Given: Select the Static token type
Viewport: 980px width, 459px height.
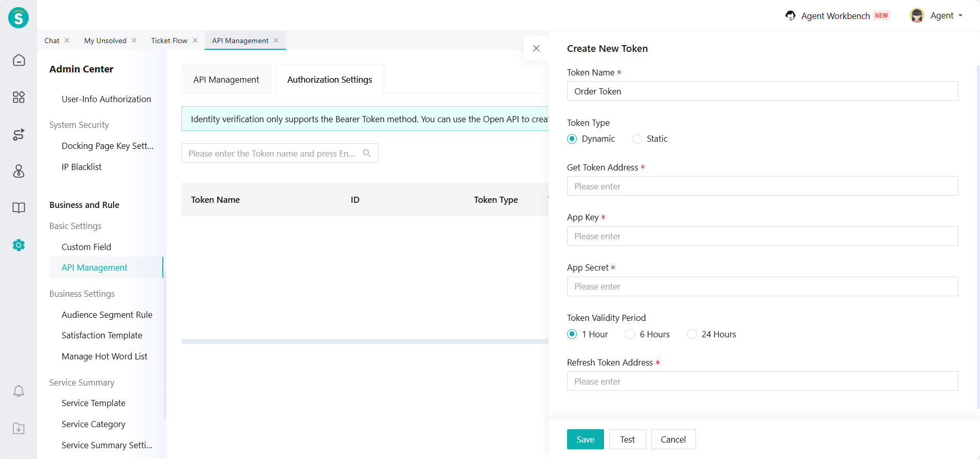Looking at the screenshot, I should coord(637,139).
